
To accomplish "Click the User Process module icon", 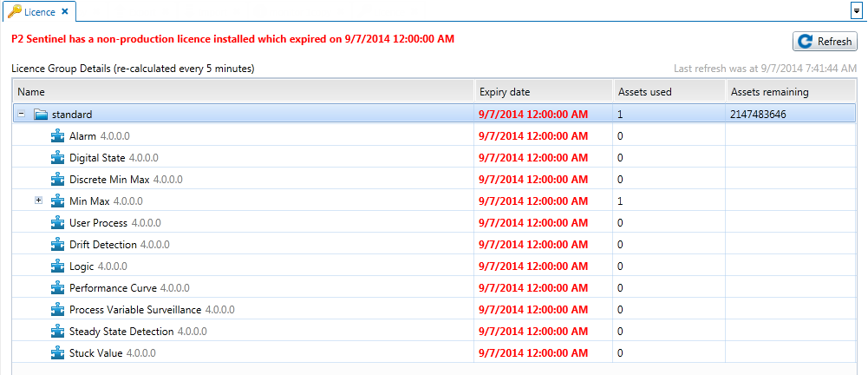I will click(58, 223).
